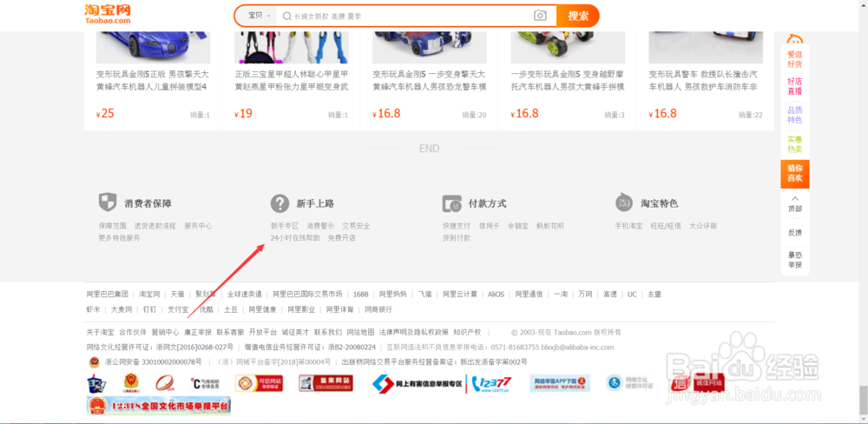Click 暴恐举报 in the right sidebar

pos(795,260)
